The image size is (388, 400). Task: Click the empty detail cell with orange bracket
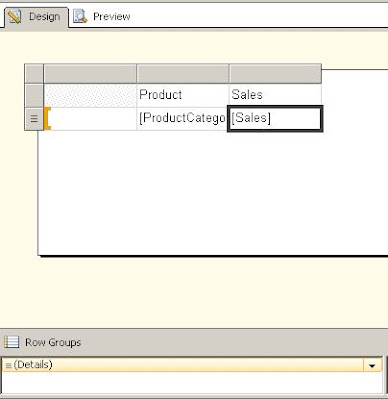90,119
